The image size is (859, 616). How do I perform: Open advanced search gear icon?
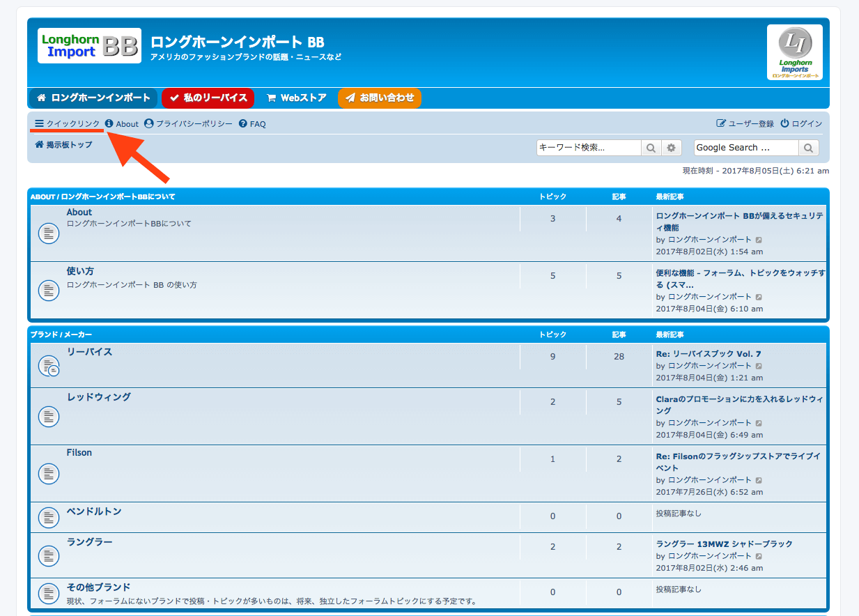[x=671, y=148]
